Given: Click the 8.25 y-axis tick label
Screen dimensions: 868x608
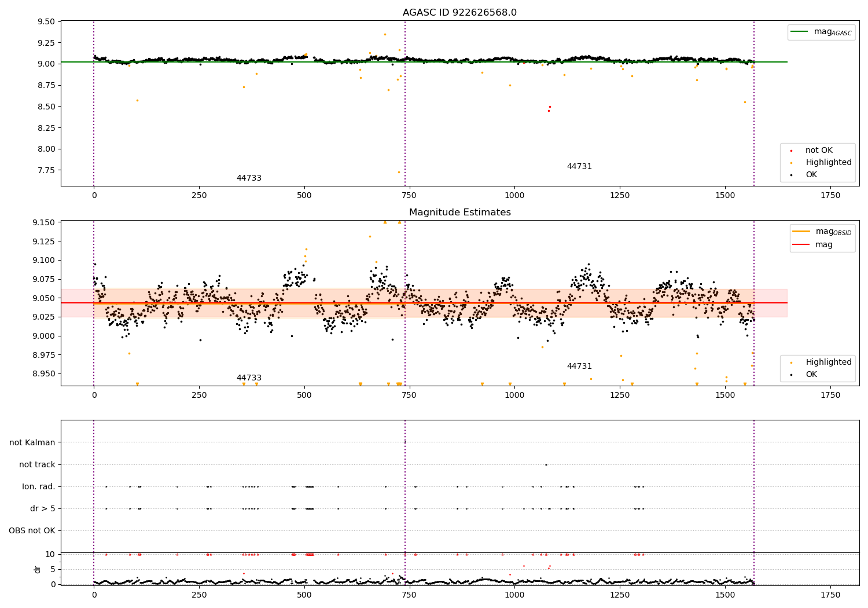Looking at the screenshot, I should point(46,128).
